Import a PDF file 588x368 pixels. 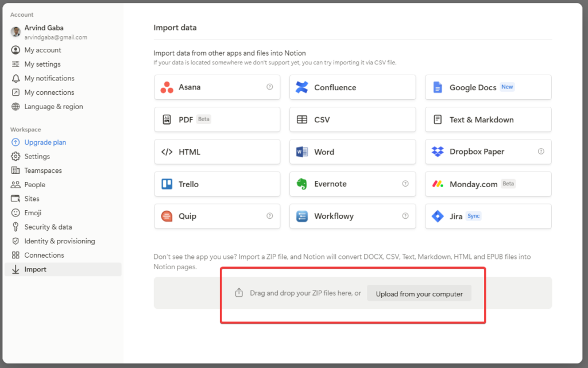217,119
